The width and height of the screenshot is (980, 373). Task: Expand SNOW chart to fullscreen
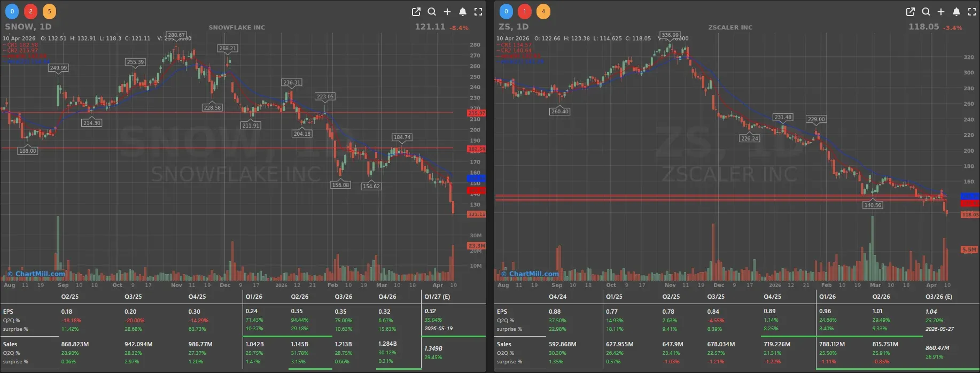tap(478, 12)
